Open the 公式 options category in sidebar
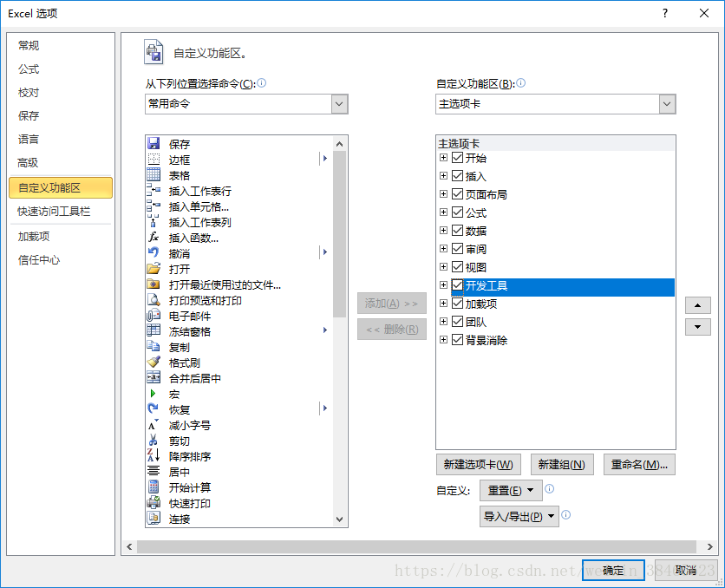The height and width of the screenshot is (588, 725). pyautogui.click(x=29, y=69)
